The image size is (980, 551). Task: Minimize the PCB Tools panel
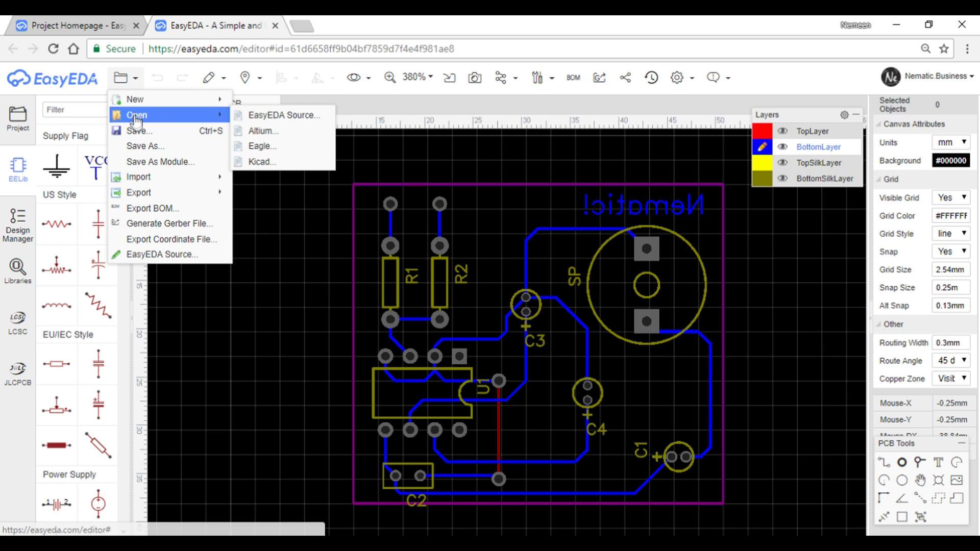tap(962, 443)
